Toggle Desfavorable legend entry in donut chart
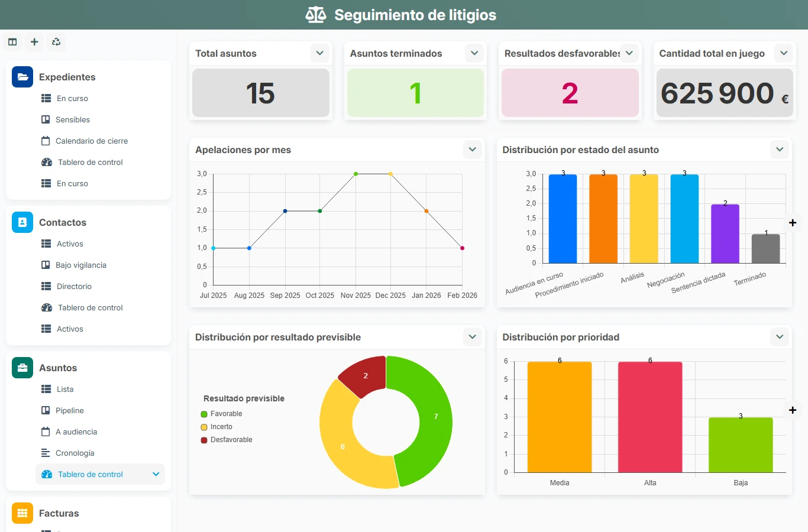The image size is (808, 532). [x=227, y=440]
